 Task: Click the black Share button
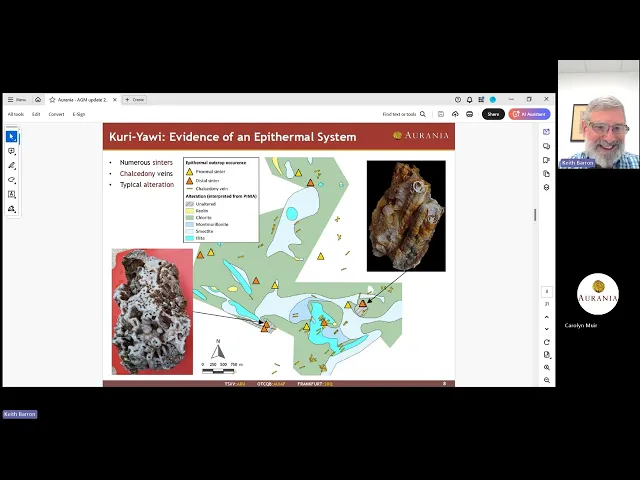(493, 114)
